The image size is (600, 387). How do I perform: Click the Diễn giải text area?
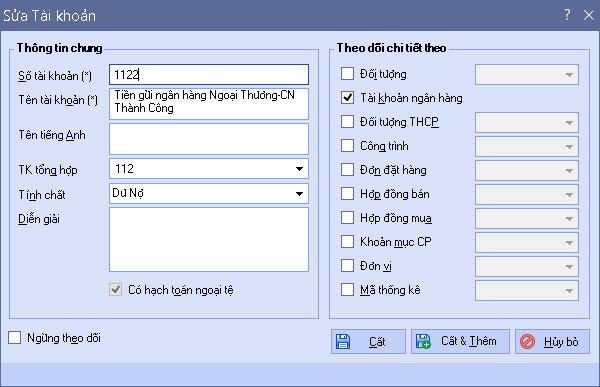coord(209,240)
